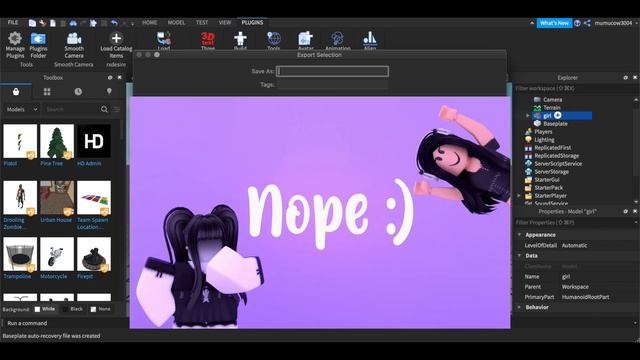
Task: Open the globe Tools plugin
Action: coord(274,39)
